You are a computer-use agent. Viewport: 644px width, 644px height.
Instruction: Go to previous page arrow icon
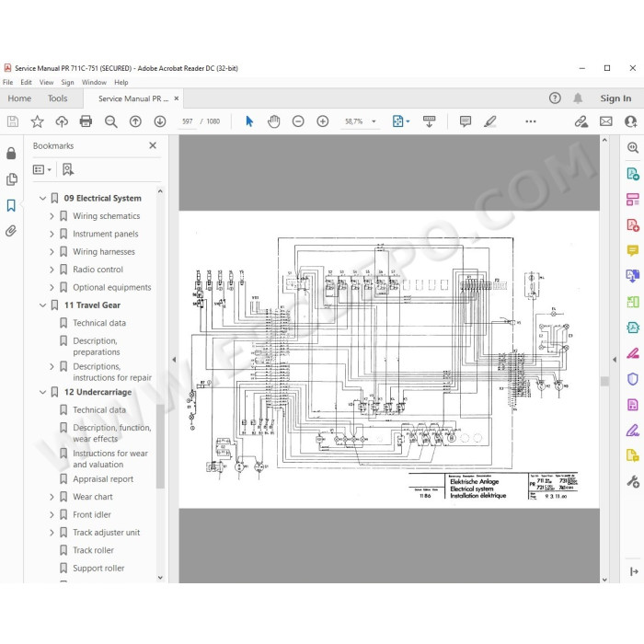click(135, 121)
